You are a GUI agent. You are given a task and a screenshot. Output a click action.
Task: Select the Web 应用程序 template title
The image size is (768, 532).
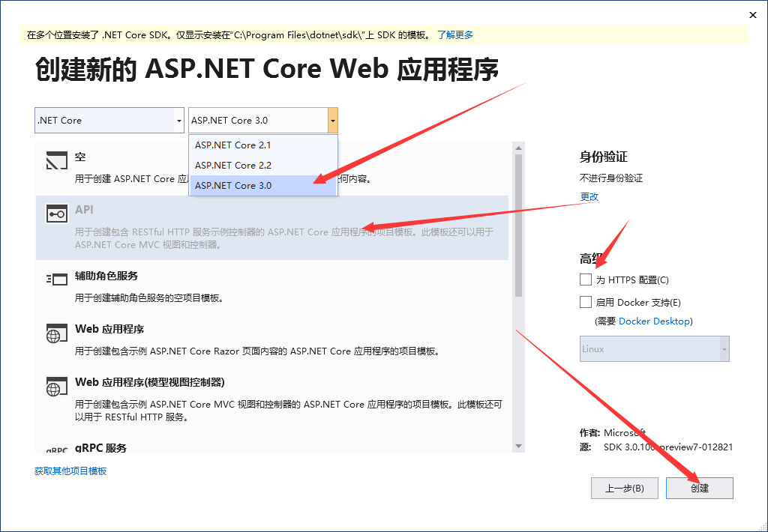109,329
